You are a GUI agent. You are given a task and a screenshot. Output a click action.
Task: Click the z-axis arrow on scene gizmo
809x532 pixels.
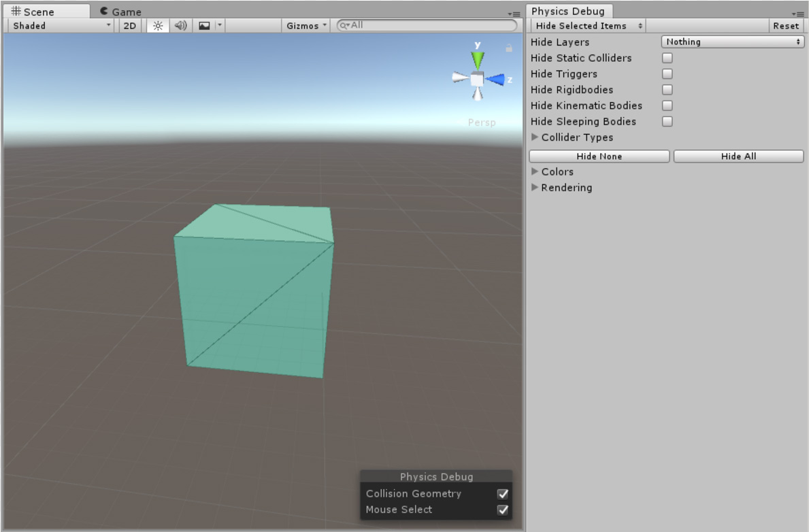pyautogui.click(x=497, y=80)
